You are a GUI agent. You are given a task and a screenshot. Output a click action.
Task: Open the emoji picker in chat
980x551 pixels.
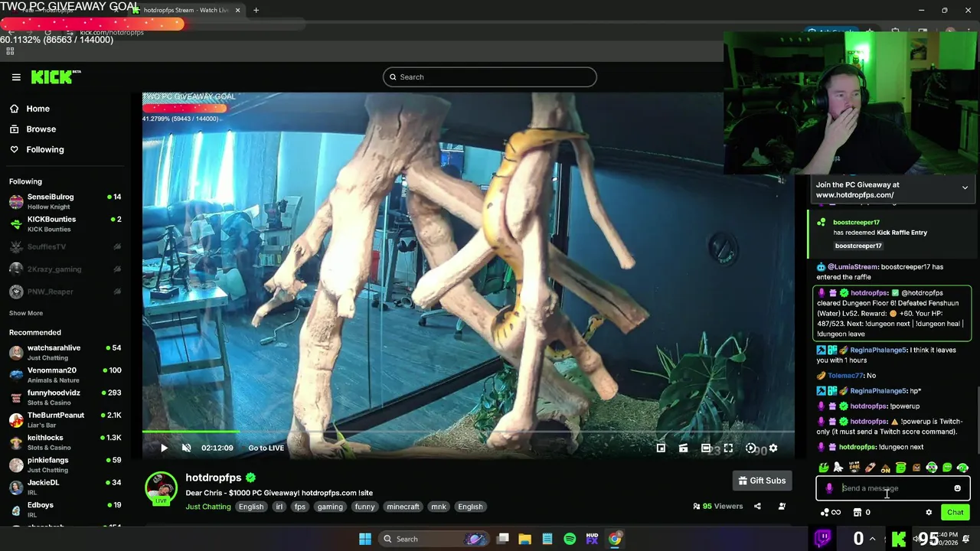click(957, 488)
